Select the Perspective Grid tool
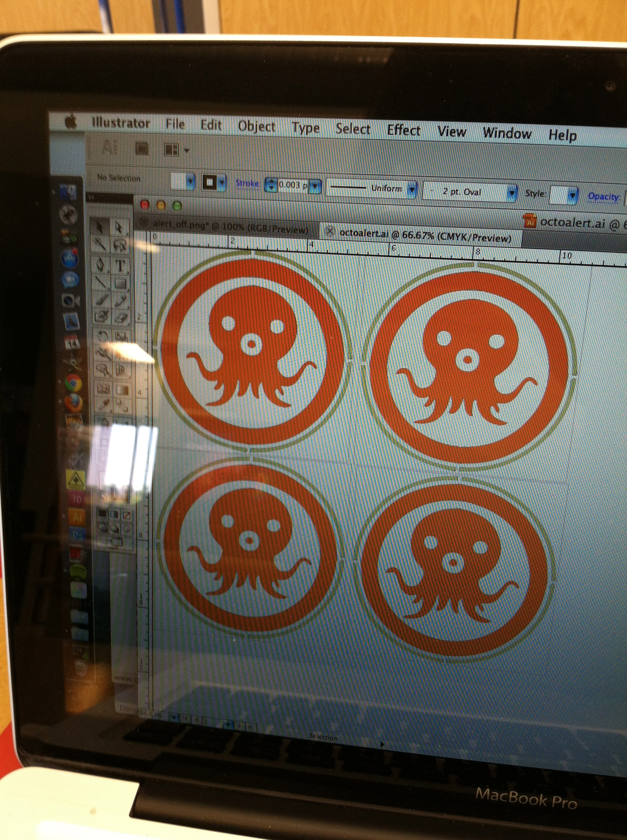 coord(122,370)
